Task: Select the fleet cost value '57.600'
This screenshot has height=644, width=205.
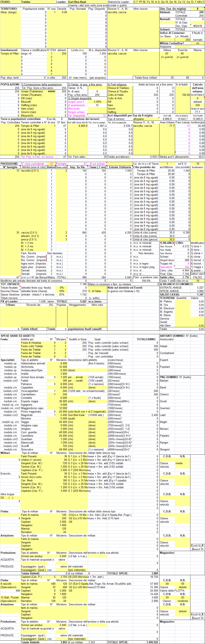Action: coord(154,584)
